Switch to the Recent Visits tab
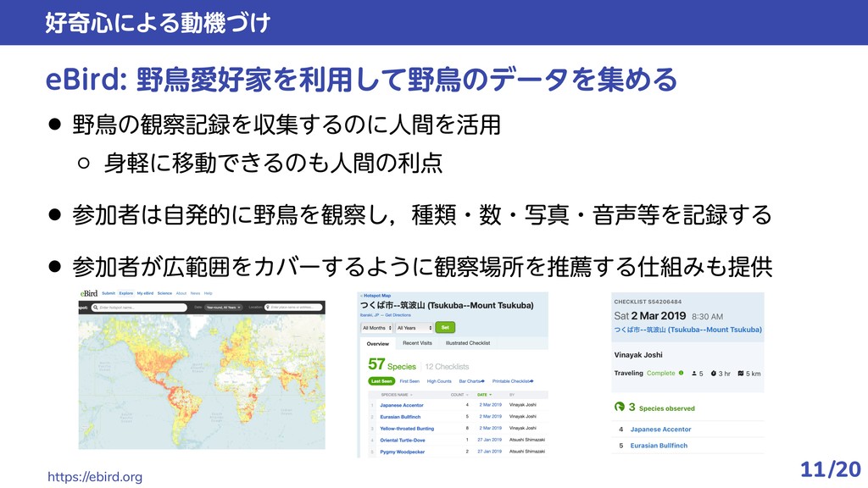 [x=417, y=343]
